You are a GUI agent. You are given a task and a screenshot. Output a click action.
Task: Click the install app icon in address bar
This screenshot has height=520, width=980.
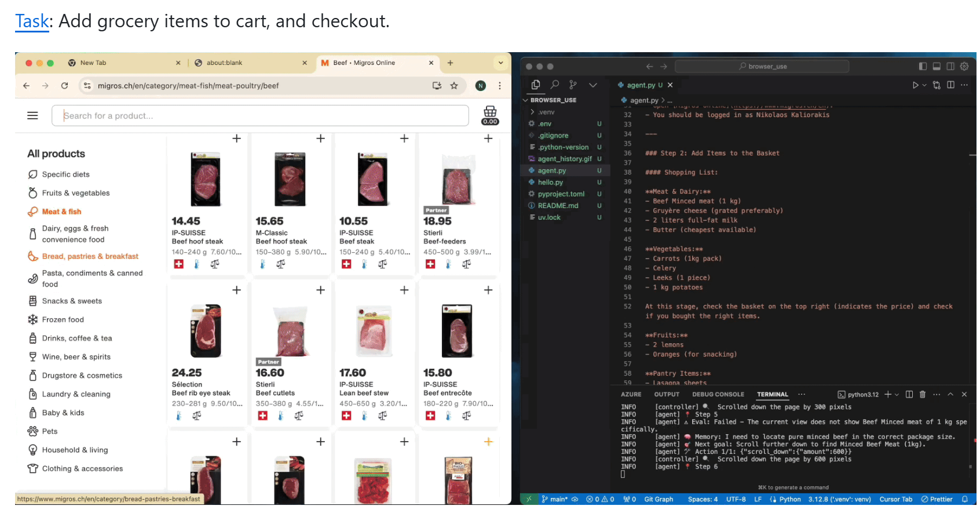click(x=437, y=86)
